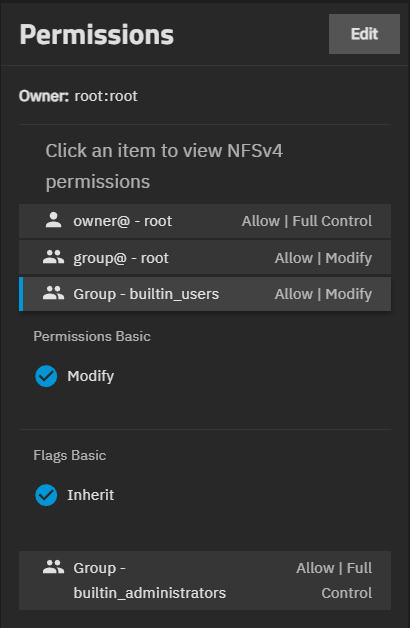The width and height of the screenshot is (410, 628).
Task: Click the Inherit flag label
Action: point(90,495)
